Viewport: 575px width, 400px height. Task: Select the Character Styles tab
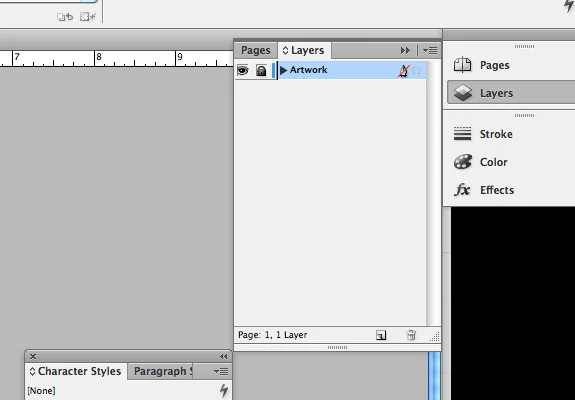pos(76,371)
